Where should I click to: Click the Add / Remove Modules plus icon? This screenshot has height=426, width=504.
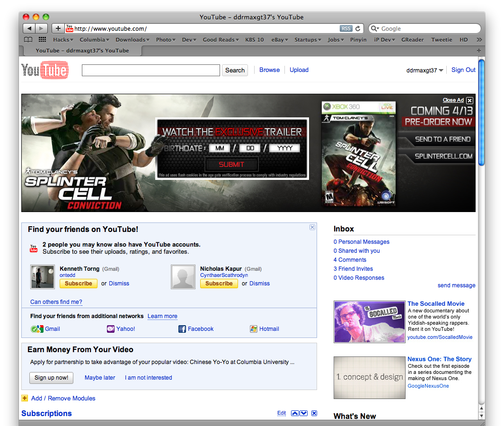[25, 399]
